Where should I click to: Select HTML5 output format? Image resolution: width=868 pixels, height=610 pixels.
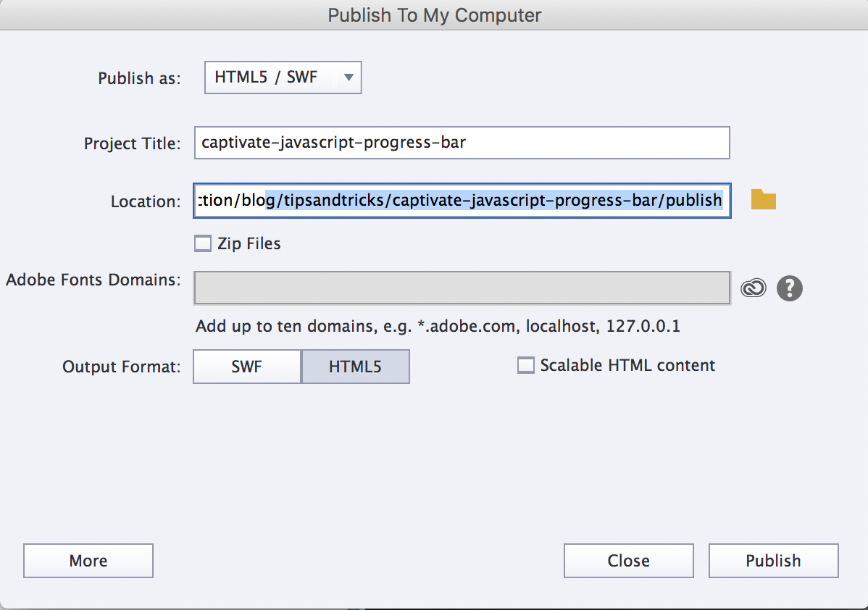(356, 367)
